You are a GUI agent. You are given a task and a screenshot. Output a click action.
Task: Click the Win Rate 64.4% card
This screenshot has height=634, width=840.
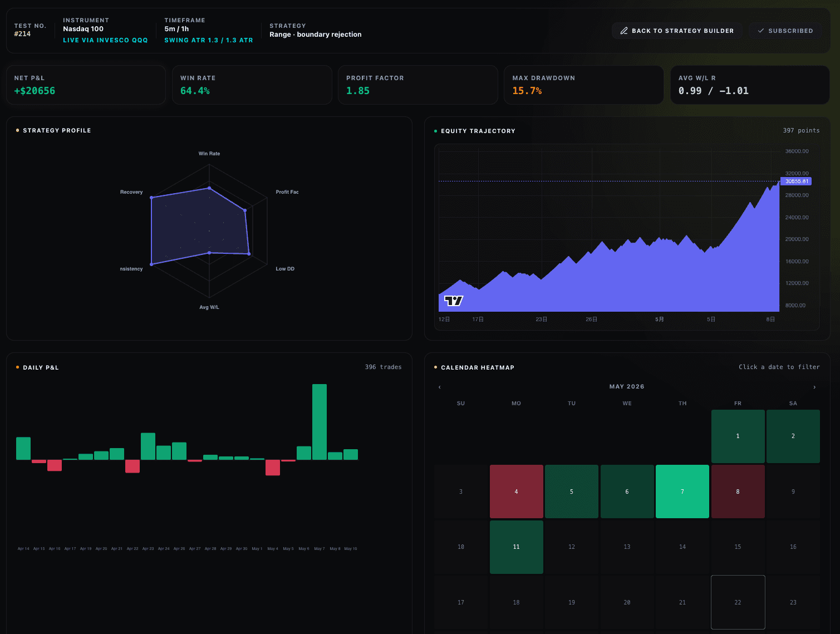click(x=252, y=85)
